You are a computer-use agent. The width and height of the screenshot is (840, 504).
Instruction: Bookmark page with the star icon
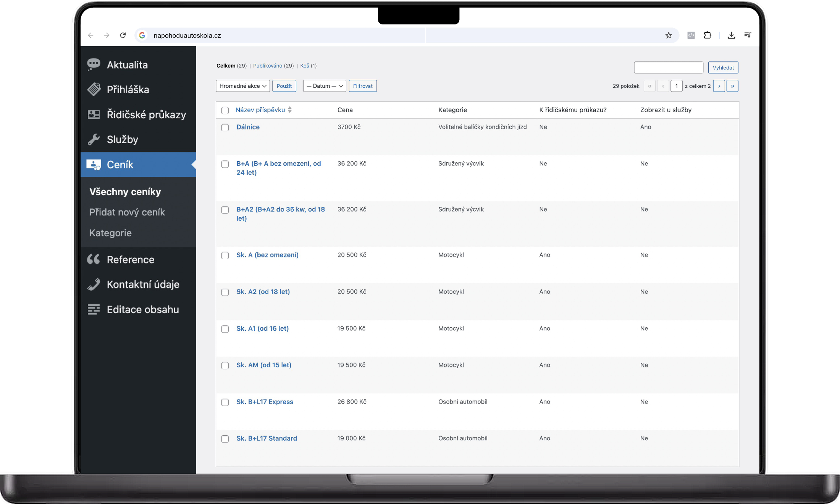(669, 36)
